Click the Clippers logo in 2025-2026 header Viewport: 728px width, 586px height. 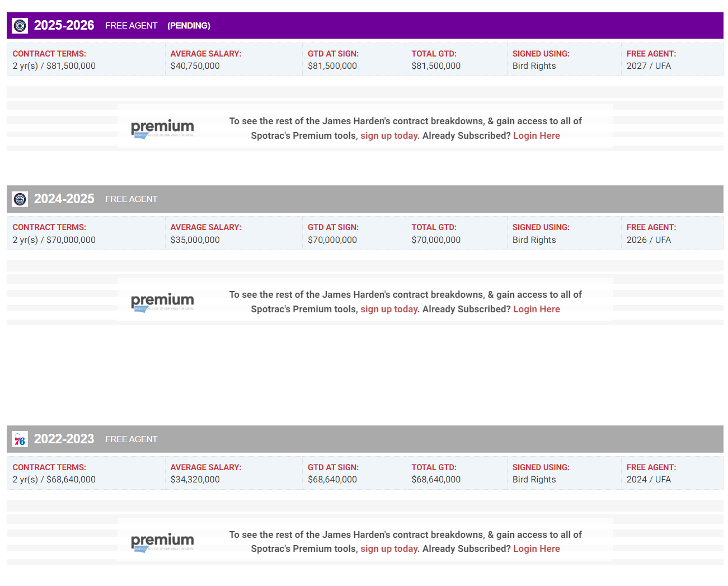tap(20, 26)
